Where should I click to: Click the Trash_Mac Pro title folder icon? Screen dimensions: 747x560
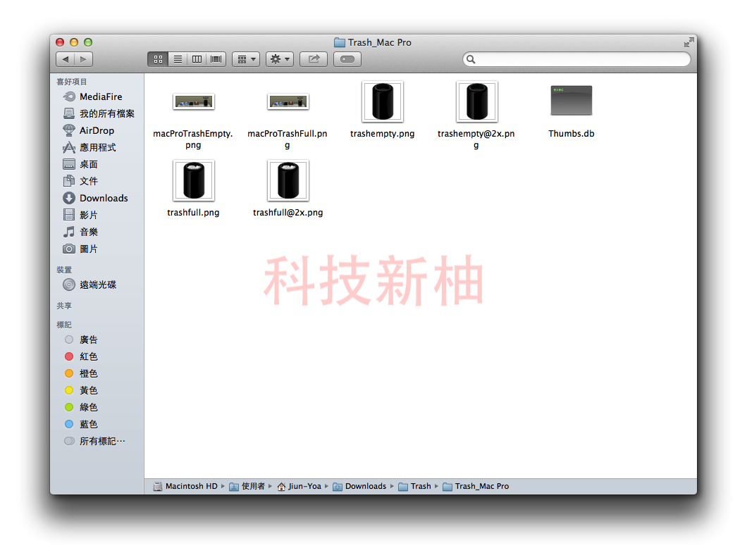point(340,42)
